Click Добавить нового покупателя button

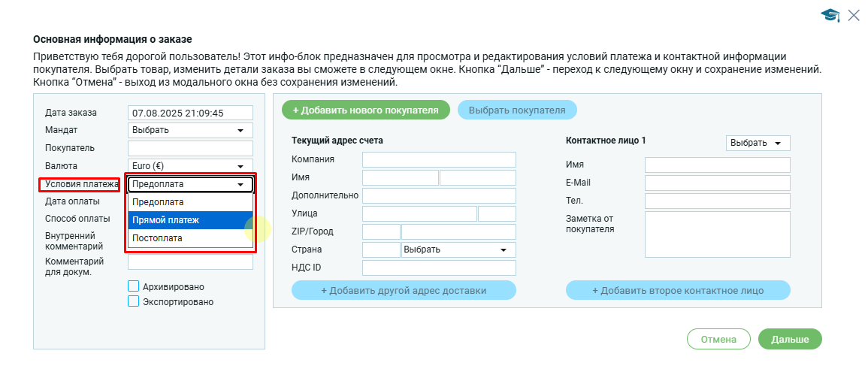(x=366, y=110)
